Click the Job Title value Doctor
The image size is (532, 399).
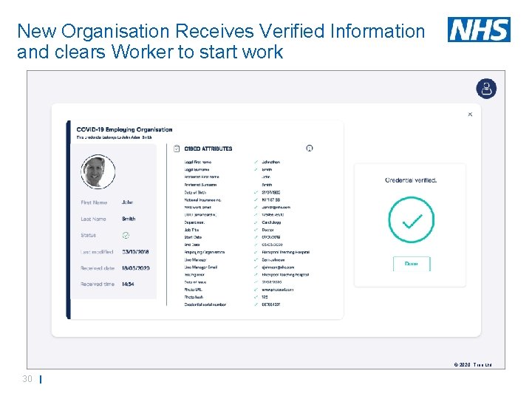[x=267, y=230]
